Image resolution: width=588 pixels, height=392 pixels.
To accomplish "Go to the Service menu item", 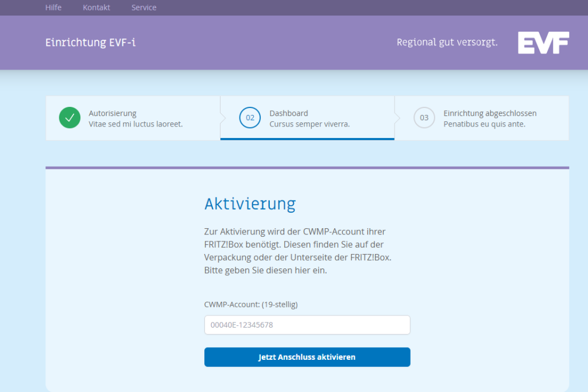I will [x=144, y=7].
